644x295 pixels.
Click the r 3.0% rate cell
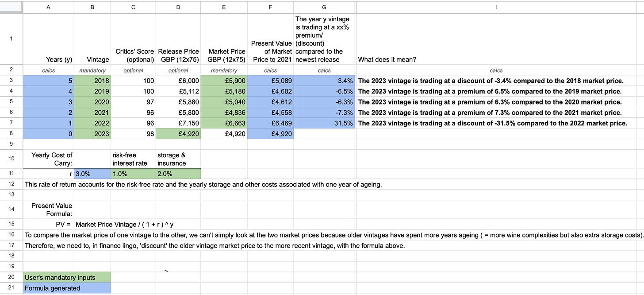tap(92, 174)
